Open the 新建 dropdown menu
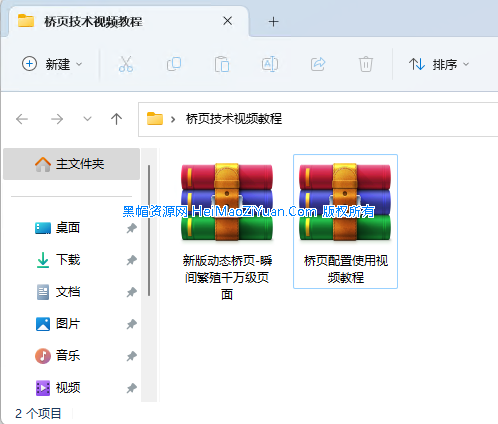Image resolution: width=498 pixels, height=424 pixels. point(52,64)
